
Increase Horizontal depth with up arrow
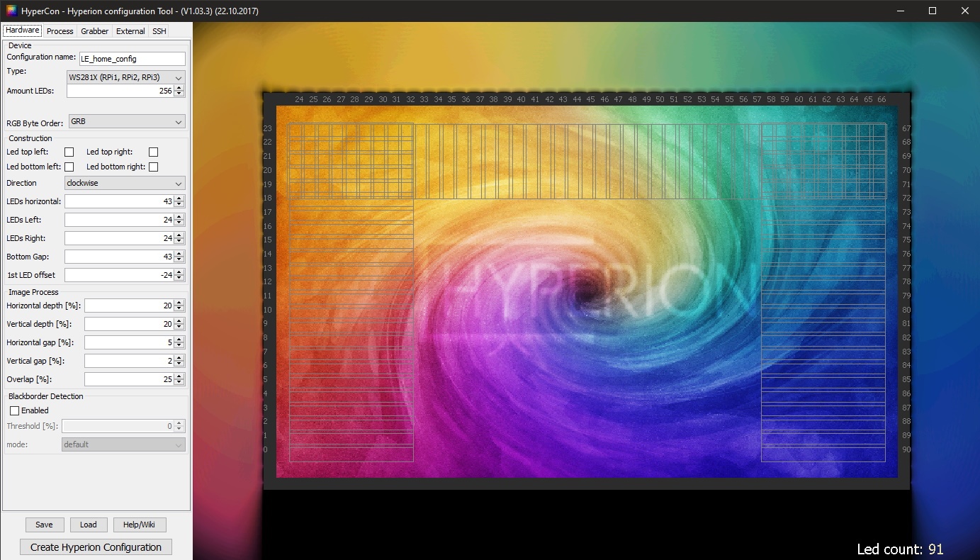point(179,303)
